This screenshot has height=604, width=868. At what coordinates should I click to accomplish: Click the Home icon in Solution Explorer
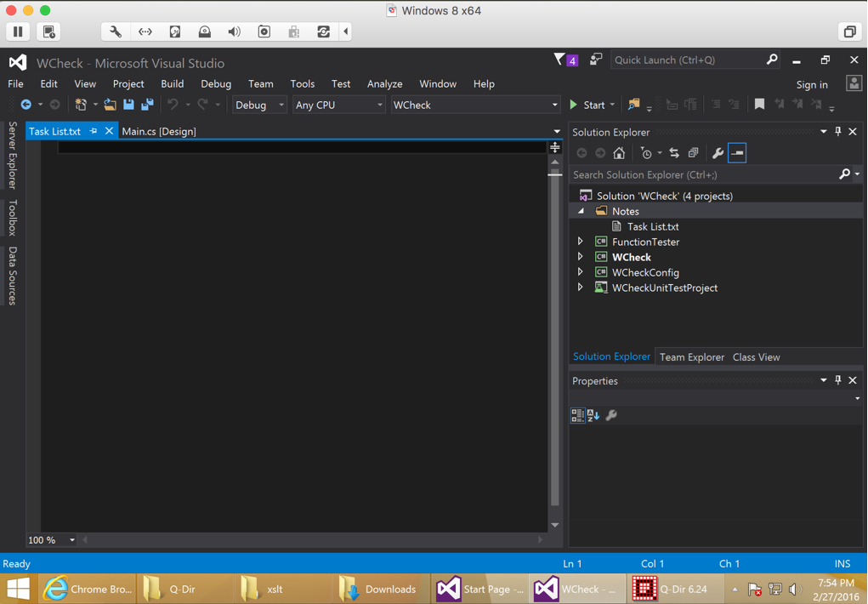pyautogui.click(x=619, y=153)
